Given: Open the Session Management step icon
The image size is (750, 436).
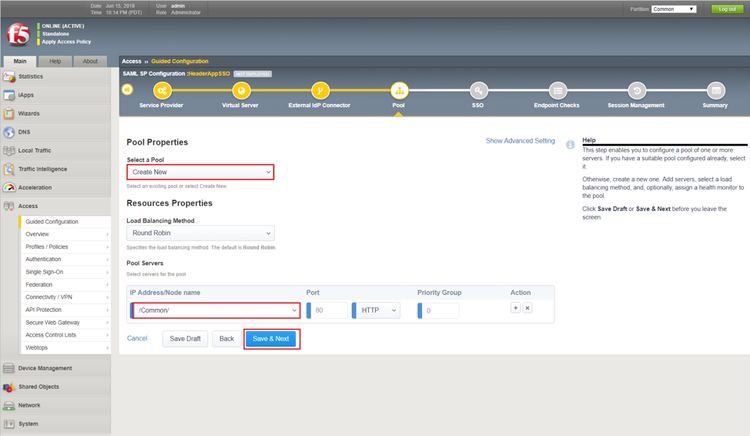Looking at the screenshot, I should [637, 91].
